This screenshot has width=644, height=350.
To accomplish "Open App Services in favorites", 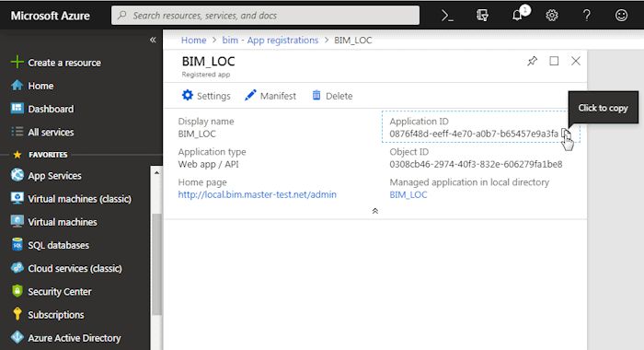I will 54,176.
